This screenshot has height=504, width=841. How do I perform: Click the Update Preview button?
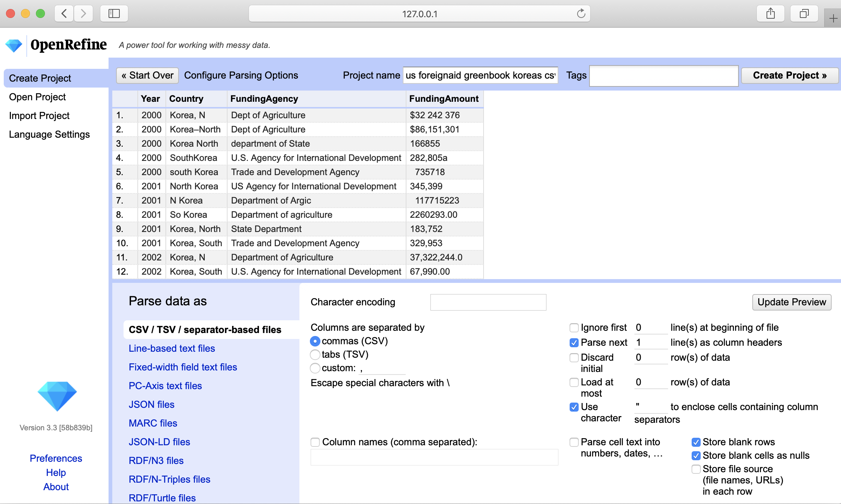[x=792, y=302]
